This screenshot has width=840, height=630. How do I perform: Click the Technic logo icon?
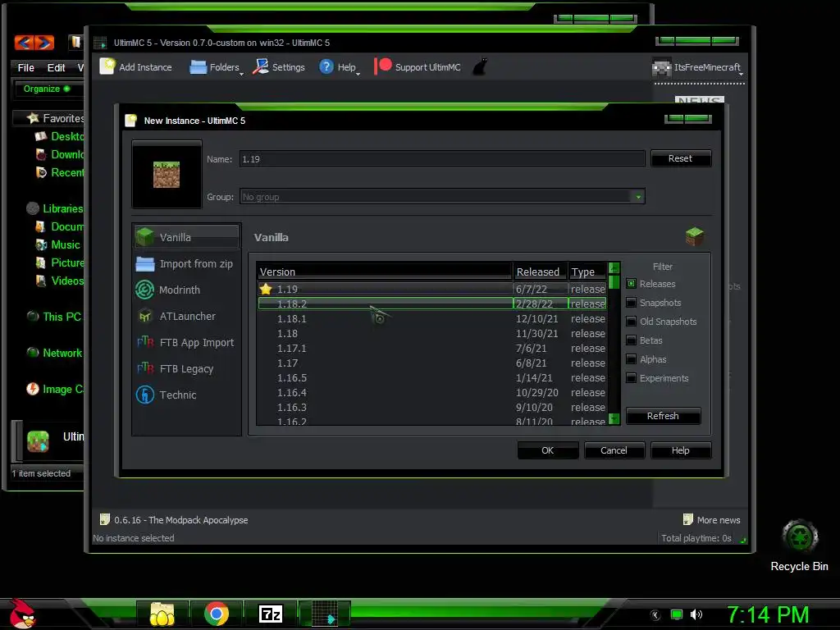pos(144,395)
